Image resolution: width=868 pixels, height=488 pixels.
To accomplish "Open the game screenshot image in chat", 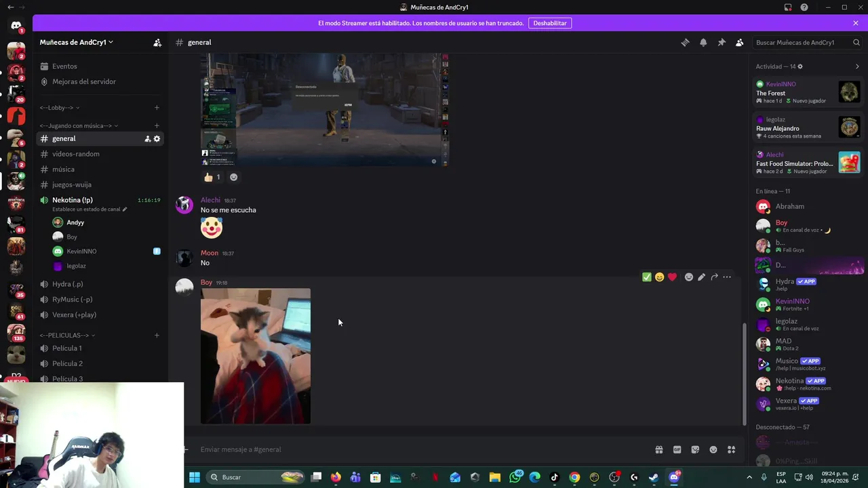I will (x=325, y=110).
